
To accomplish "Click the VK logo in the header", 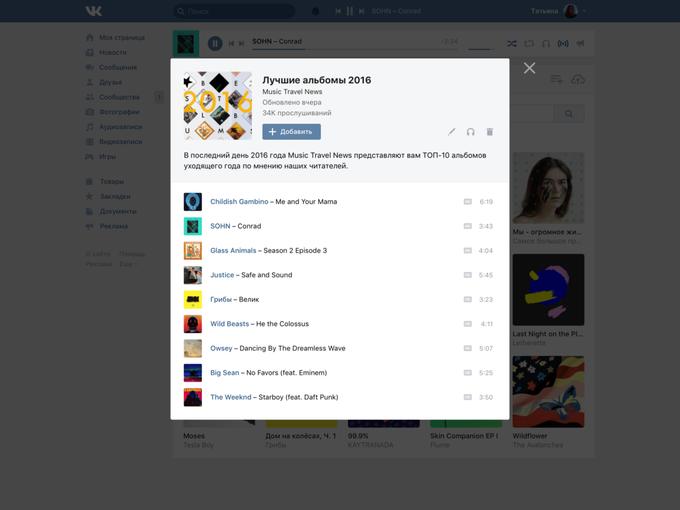I will pos(93,11).
